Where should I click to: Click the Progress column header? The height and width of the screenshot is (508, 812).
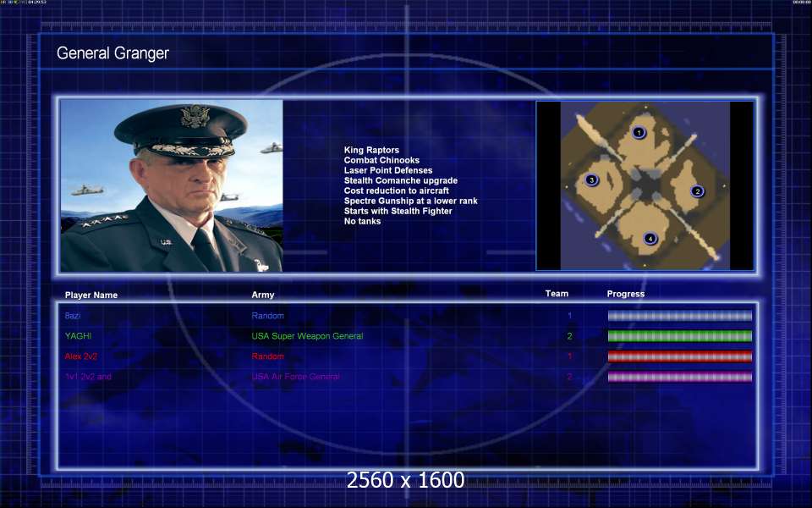(626, 294)
